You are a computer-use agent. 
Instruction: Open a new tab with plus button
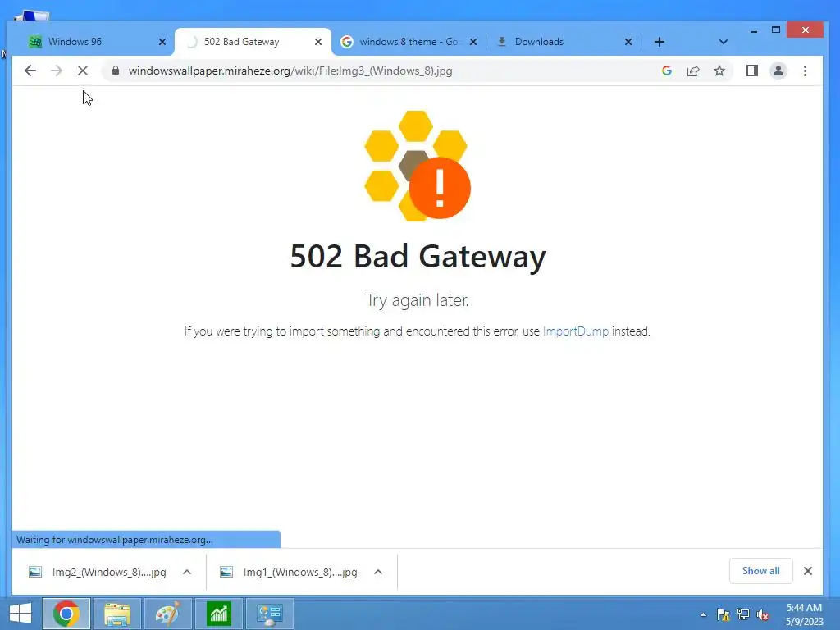coord(660,42)
